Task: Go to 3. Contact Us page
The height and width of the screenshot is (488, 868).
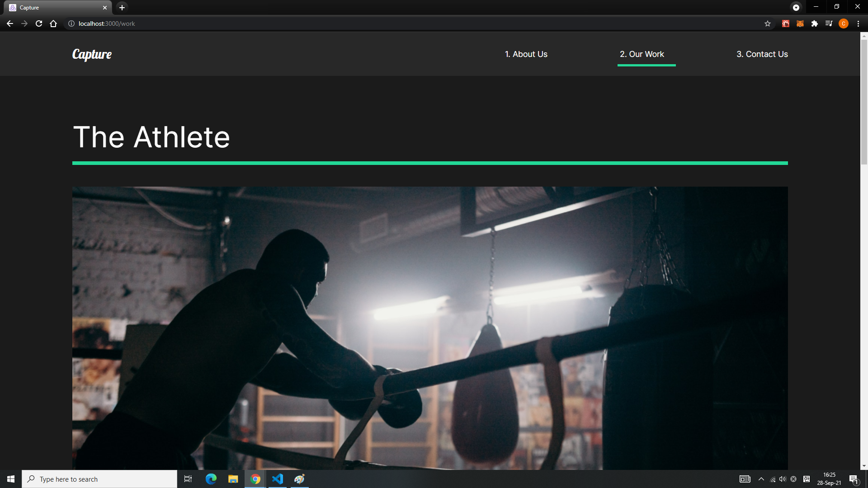Action: 762,54
